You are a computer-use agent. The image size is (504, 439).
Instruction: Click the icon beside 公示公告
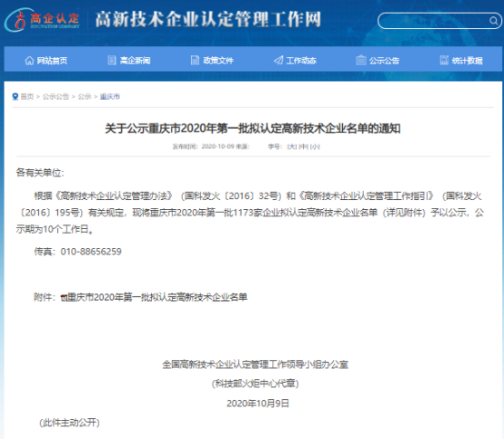pos(361,60)
